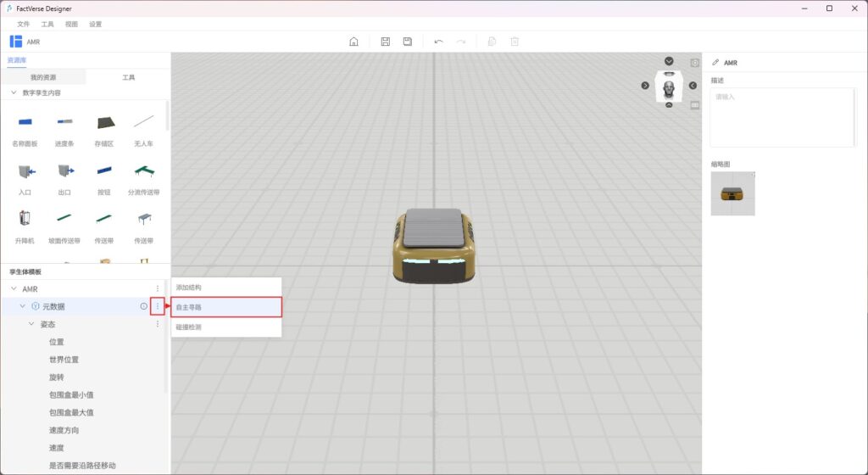Click the first Save icon in the toolbar

coord(386,42)
